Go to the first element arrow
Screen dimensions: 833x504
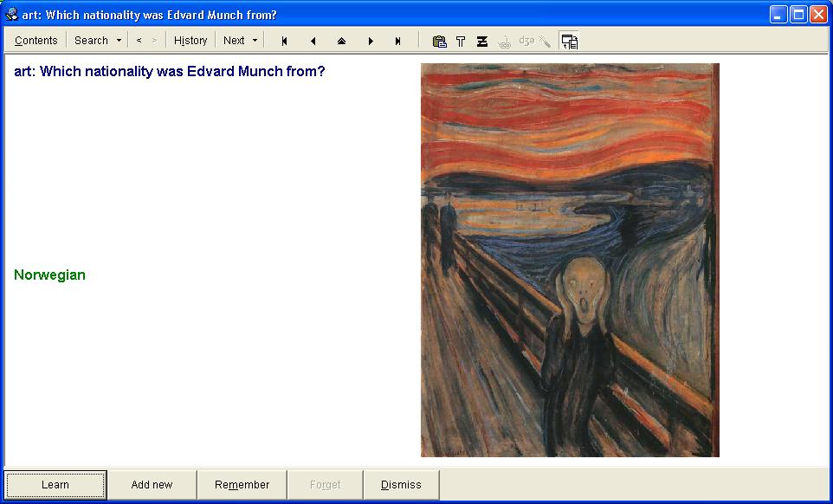pyautogui.click(x=284, y=41)
